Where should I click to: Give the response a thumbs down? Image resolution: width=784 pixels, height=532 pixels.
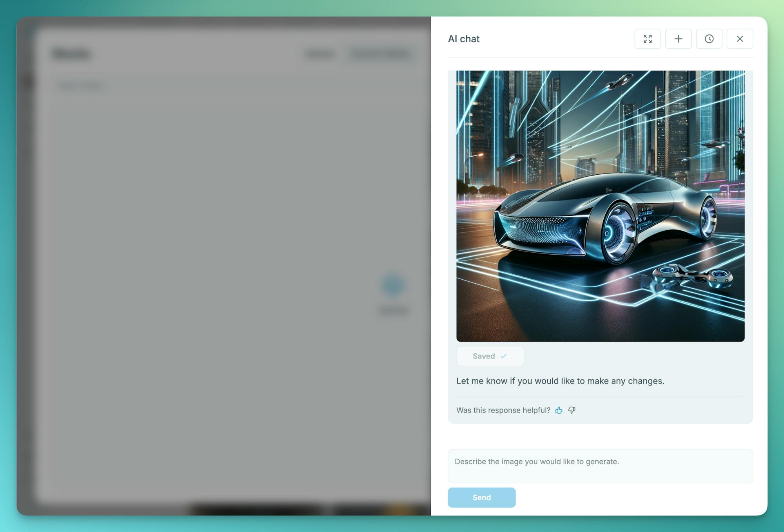[572, 410]
